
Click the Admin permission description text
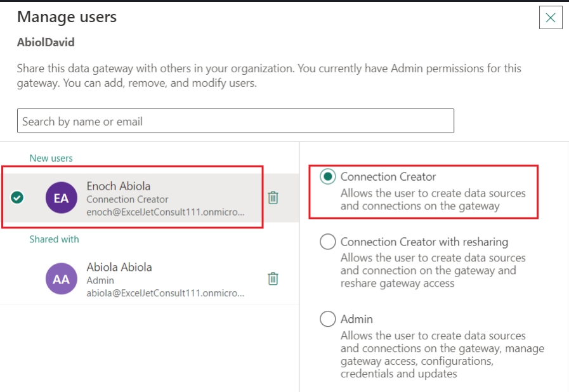point(441,355)
